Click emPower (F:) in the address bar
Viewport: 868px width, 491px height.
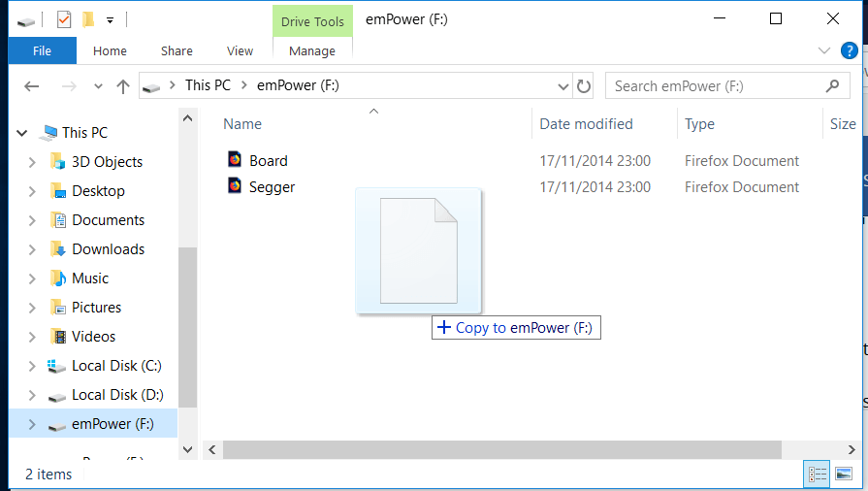point(298,85)
